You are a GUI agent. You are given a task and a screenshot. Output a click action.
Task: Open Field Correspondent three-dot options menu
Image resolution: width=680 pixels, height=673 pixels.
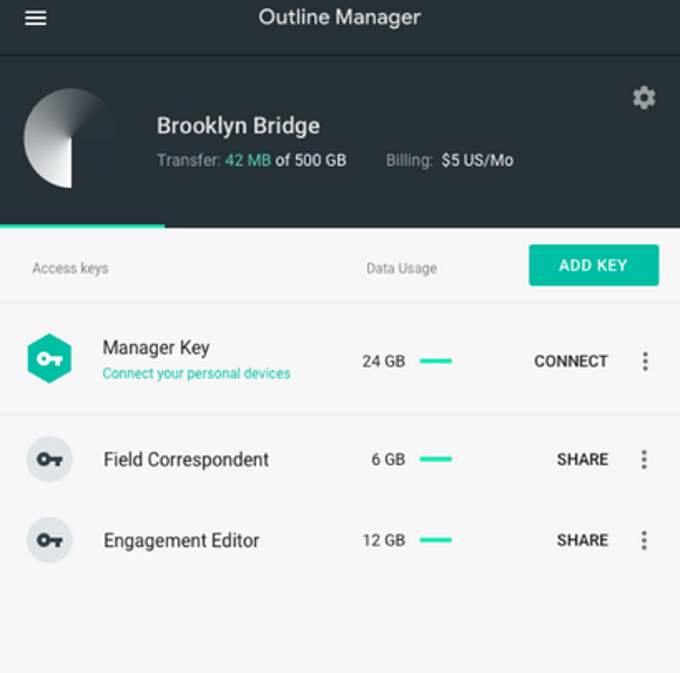[x=644, y=459]
